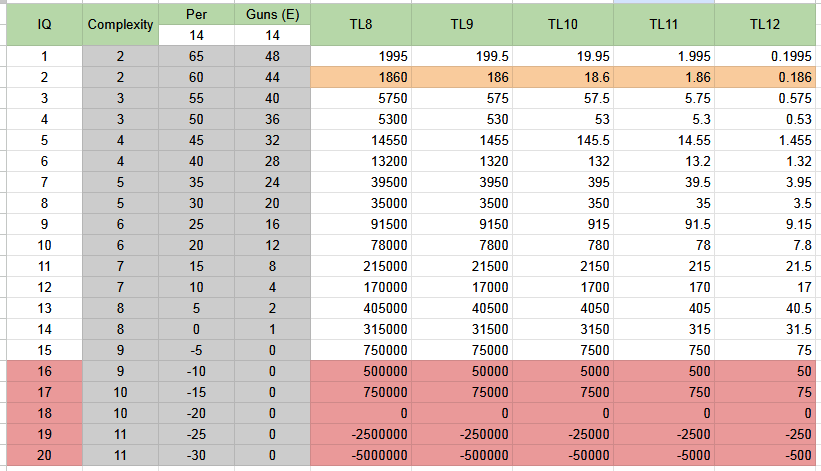Select cell 1.32 in TL12 column
Image resolution: width=821 pixels, height=471 pixels.
tap(765, 161)
